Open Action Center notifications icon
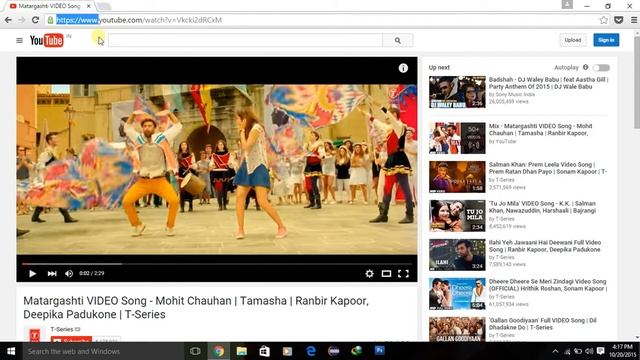 pos(600,351)
